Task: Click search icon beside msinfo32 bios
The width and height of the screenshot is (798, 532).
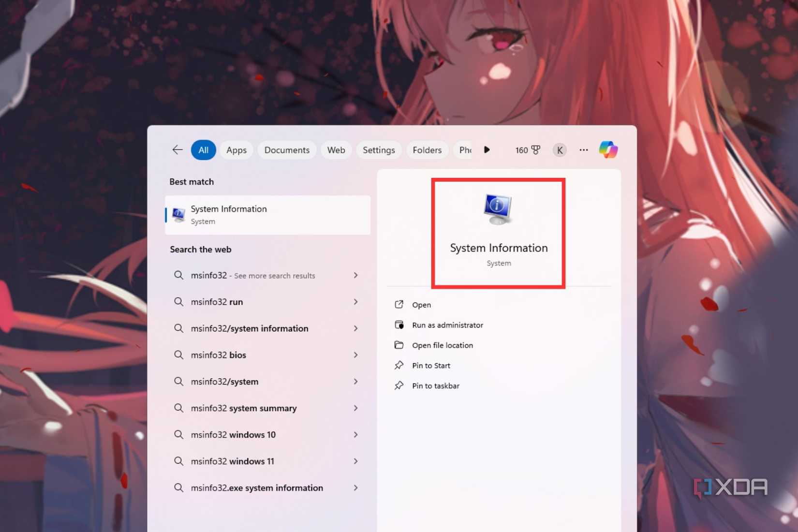Action: point(178,355)
